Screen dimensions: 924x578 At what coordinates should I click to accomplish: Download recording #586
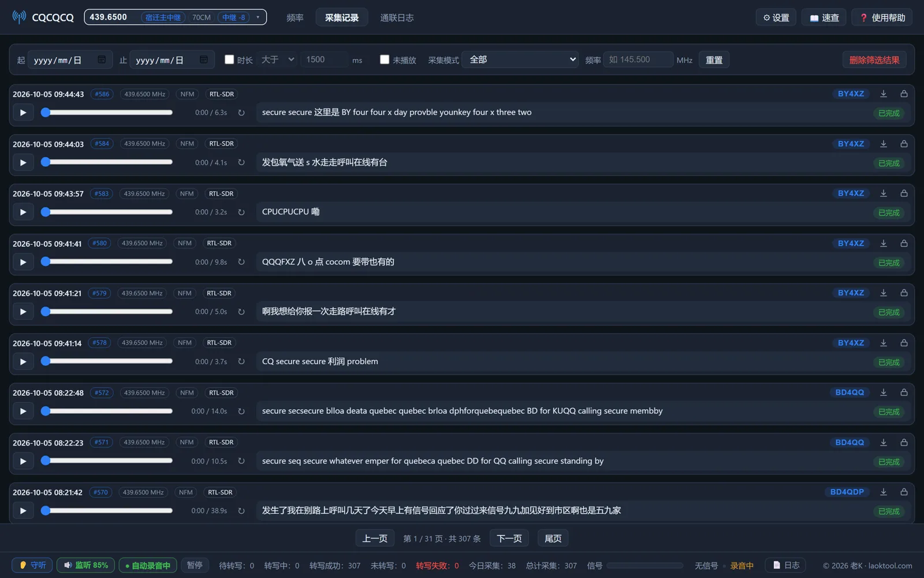coord(884,94)
